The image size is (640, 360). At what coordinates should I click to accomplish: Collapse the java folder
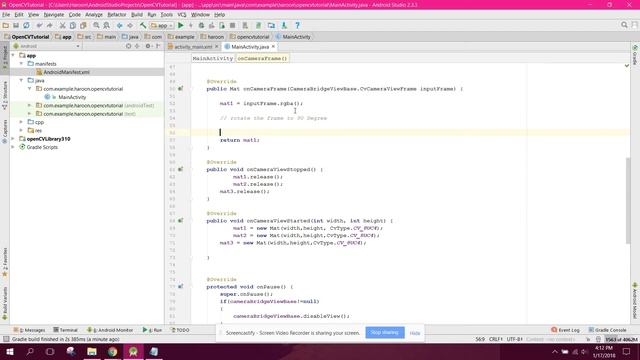click(22, 80)
